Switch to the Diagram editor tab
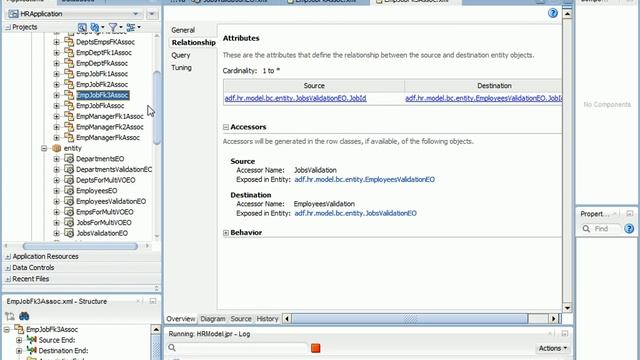The width and height of the screenshot is (640, 360). click(213, 319)
